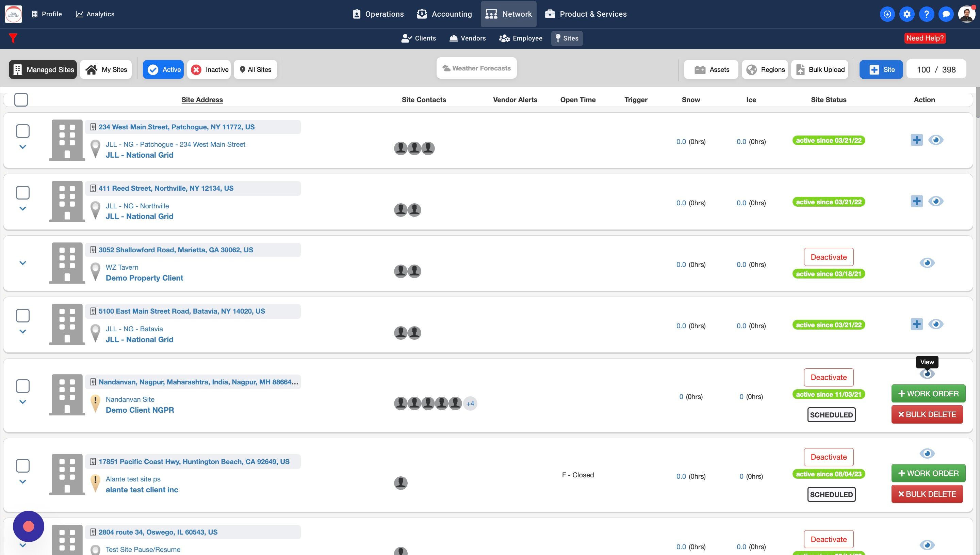Viewport: 980px width, 555px height.
Task: Click the Nandanvan Site warning pin icon
Action: click(95, 403)
